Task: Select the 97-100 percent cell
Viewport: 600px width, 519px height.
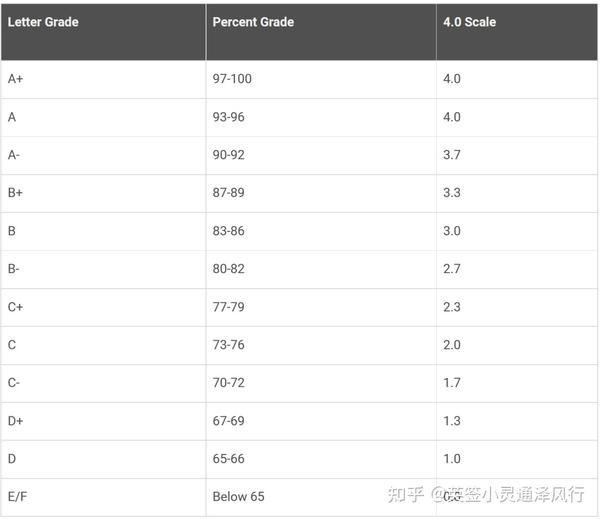Action: click(x=232, y=79)
